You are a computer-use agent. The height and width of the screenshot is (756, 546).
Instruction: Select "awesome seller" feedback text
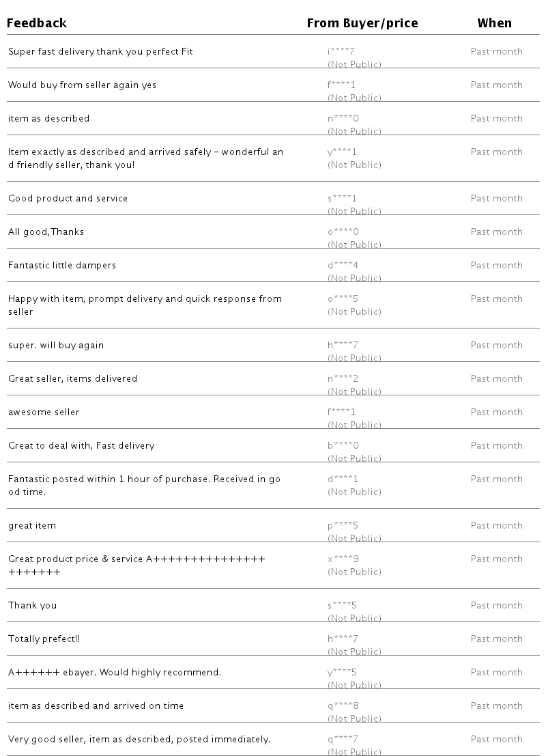44,412
